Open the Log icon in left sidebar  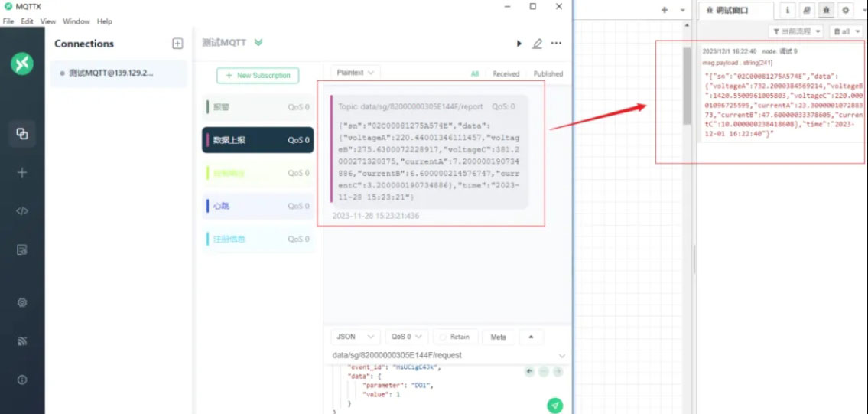click(x=22, y=249)
